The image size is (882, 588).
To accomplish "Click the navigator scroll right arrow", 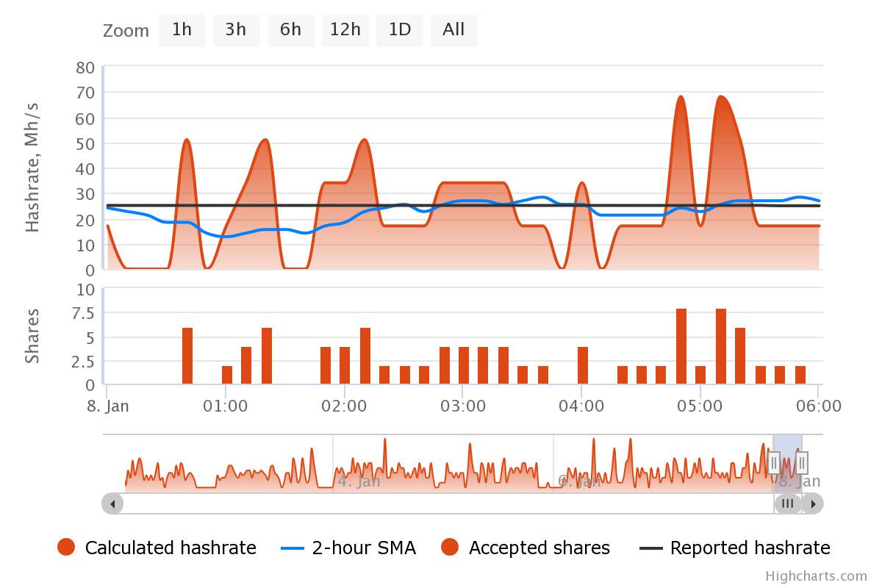I will click(x=813, y=503).
